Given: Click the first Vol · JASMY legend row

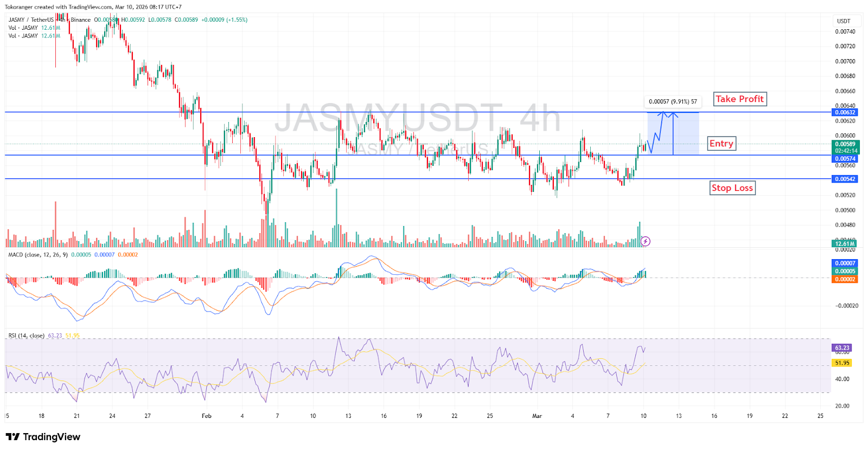Looking at the screenshot, I should [x=23, y=28].
